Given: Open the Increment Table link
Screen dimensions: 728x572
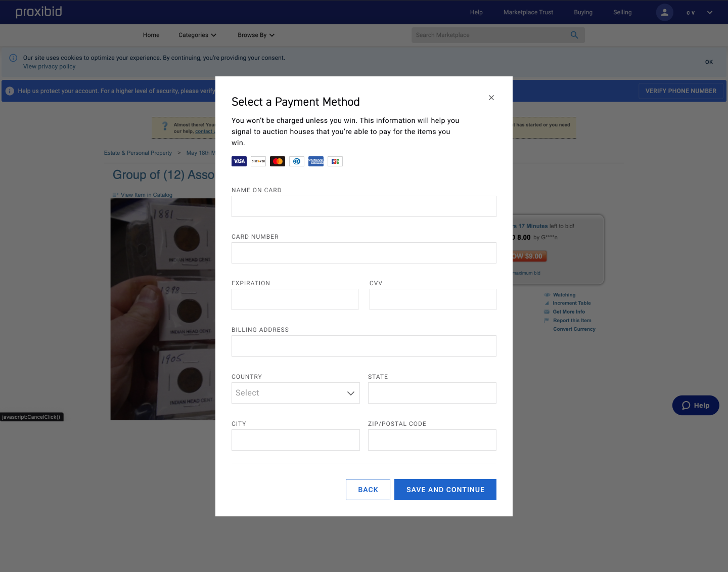Looking at the screenshot, I should pos(572,303).
